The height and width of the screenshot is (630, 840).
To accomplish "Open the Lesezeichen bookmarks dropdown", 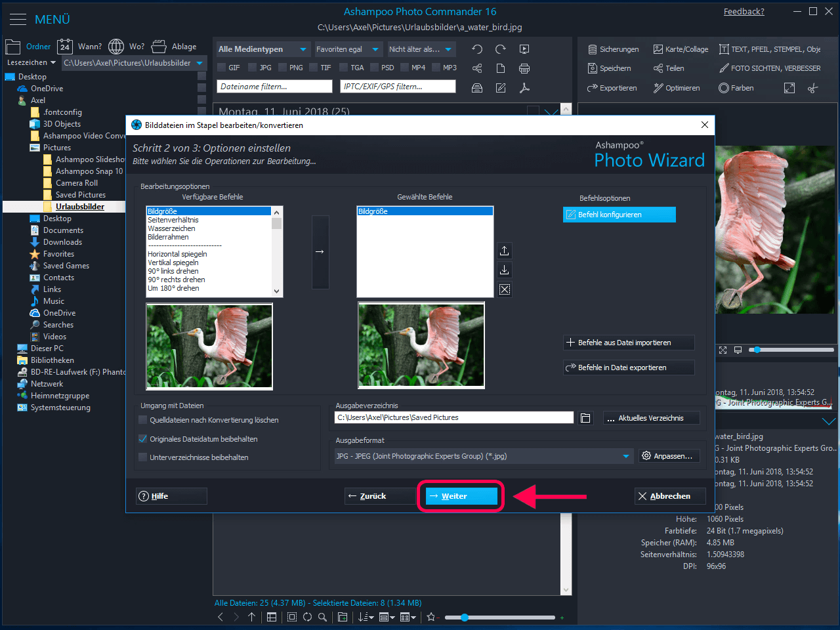I will [31, 63].
